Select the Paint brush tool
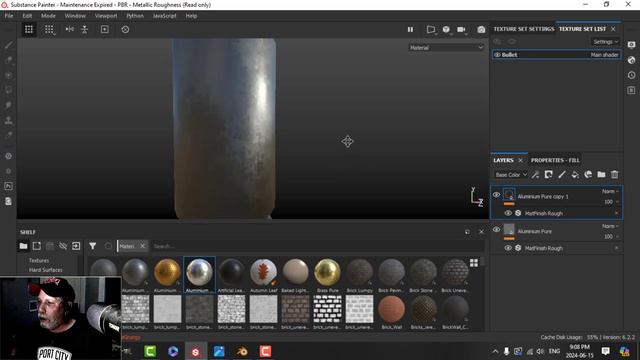The height and width of the screenshot is (360, 640). (x=8, y=45)
